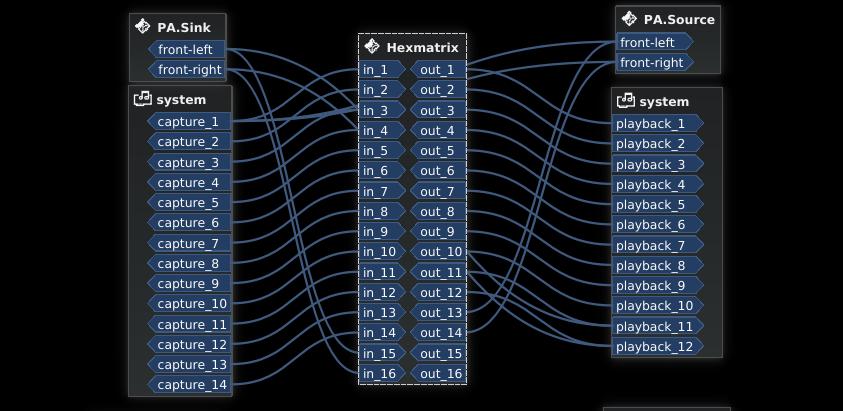Click the system capture node icon

point(143,99)
